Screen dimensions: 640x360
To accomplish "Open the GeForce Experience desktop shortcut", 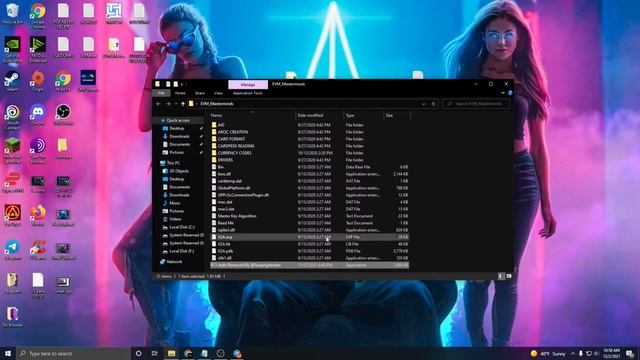I will click(x=12, y=49).
